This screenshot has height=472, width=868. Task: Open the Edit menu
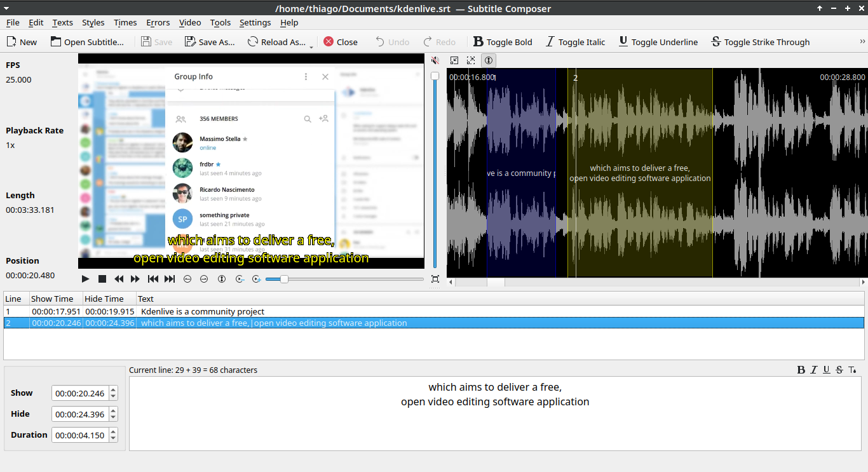pos(36,22)
